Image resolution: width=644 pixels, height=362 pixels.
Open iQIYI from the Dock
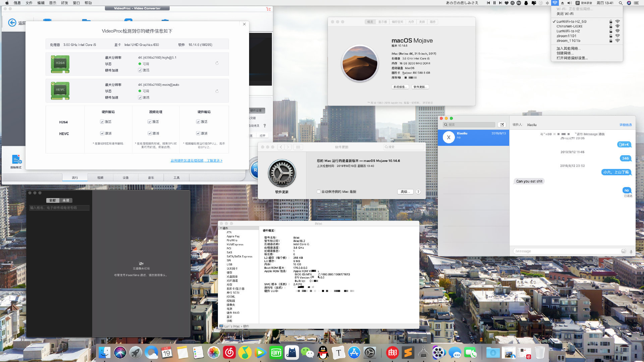pos(276,352)
